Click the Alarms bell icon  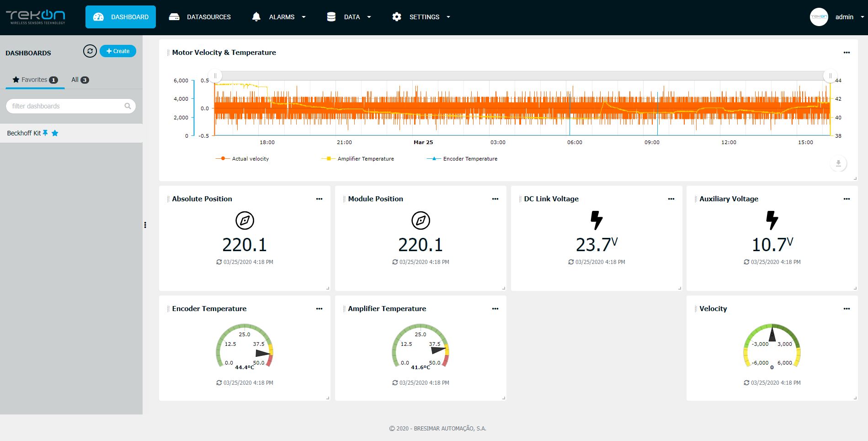256,17
